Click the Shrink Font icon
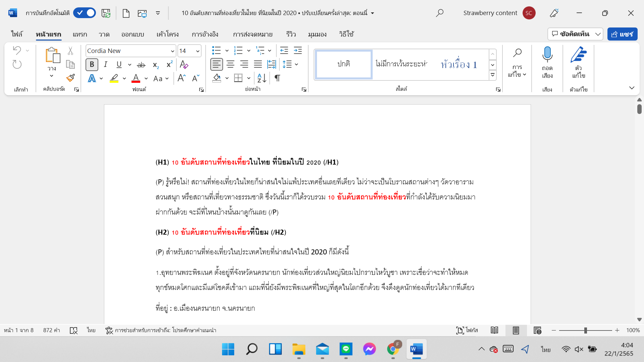Image resolution: width=644 pixels, height=362 pixels. 196,78
